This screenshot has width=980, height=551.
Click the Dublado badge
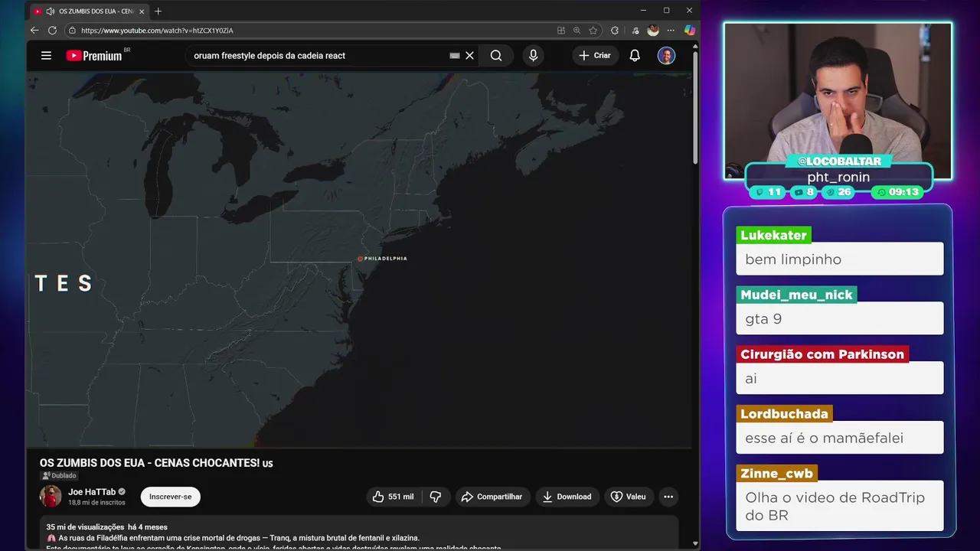coord(59,475)
